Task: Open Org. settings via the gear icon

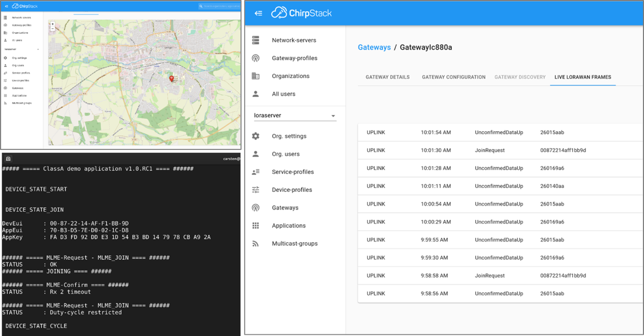Action: [x=256, y=136]
